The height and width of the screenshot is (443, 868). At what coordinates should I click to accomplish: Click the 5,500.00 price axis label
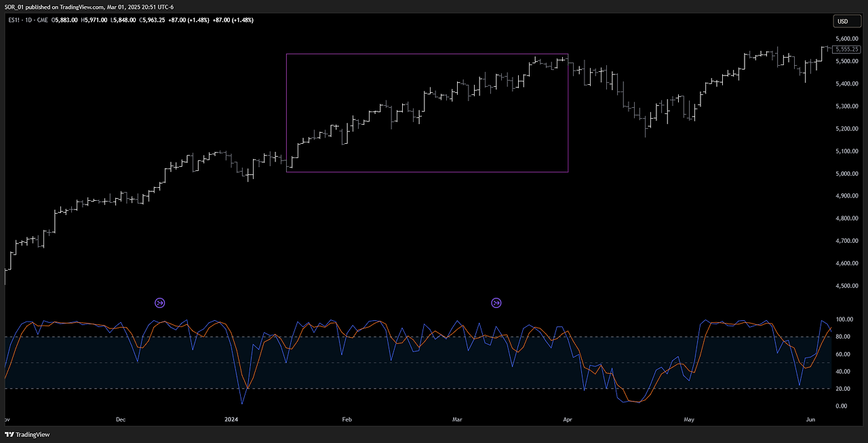pyautogui.click(x=848, y=62)
